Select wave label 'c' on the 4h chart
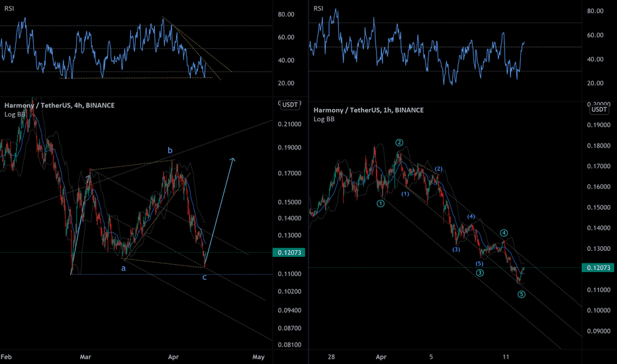Screen dimensions: 617x364 [x=204, y=277]
